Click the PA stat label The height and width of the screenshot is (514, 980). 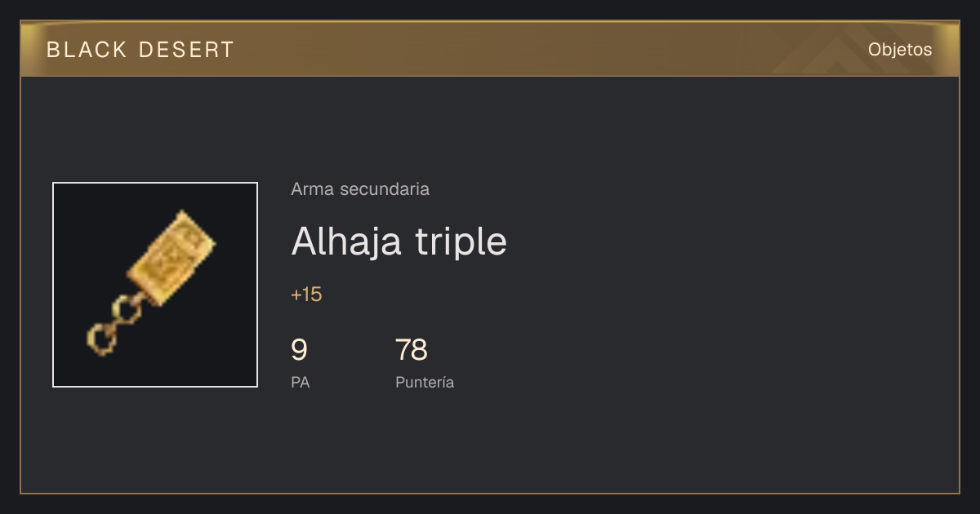click(x=301, y=382)
